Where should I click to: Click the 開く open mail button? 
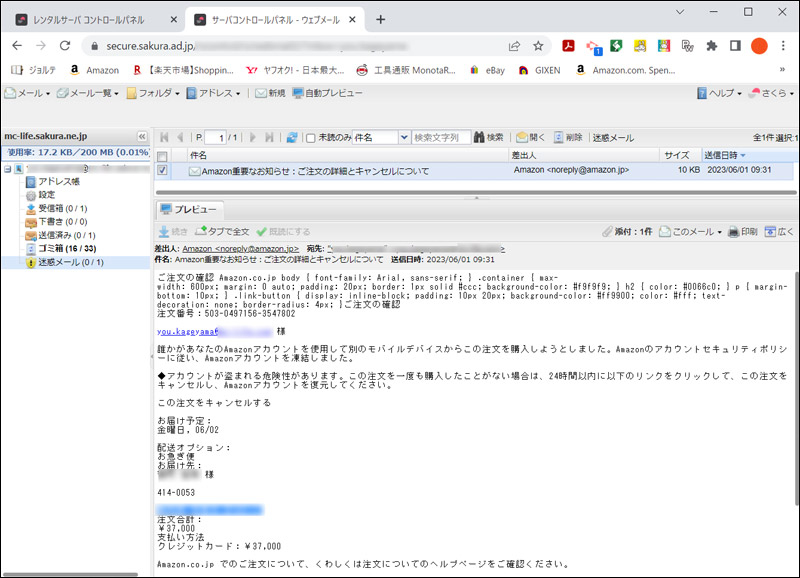(x=530, y=137)
